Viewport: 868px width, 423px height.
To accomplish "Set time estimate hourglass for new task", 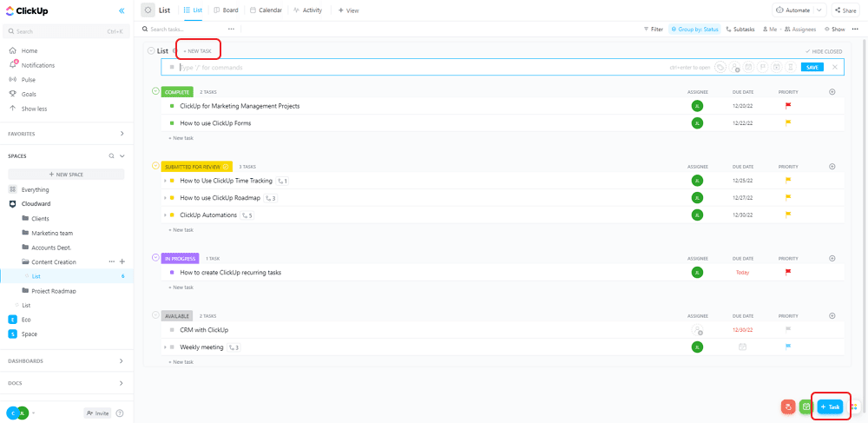I will pyautogui.click(x=791, y=67).
